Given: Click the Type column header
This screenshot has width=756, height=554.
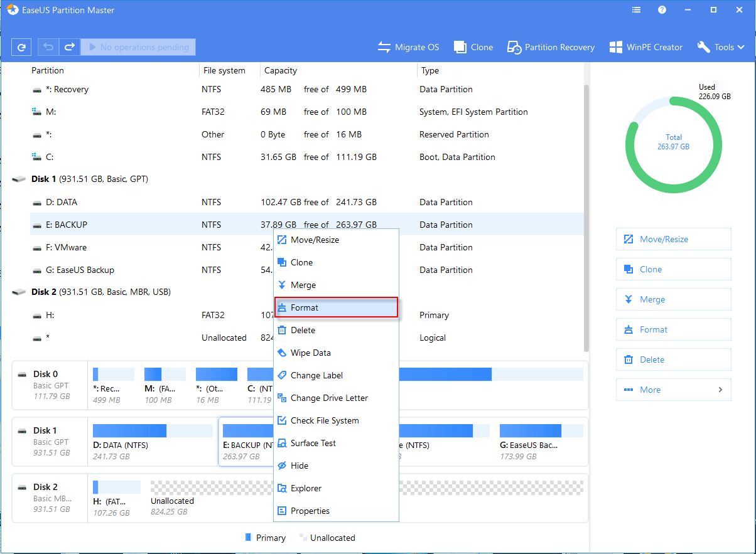Looking at the screenshot, I should pyautogui.click(x=430, y=70).
